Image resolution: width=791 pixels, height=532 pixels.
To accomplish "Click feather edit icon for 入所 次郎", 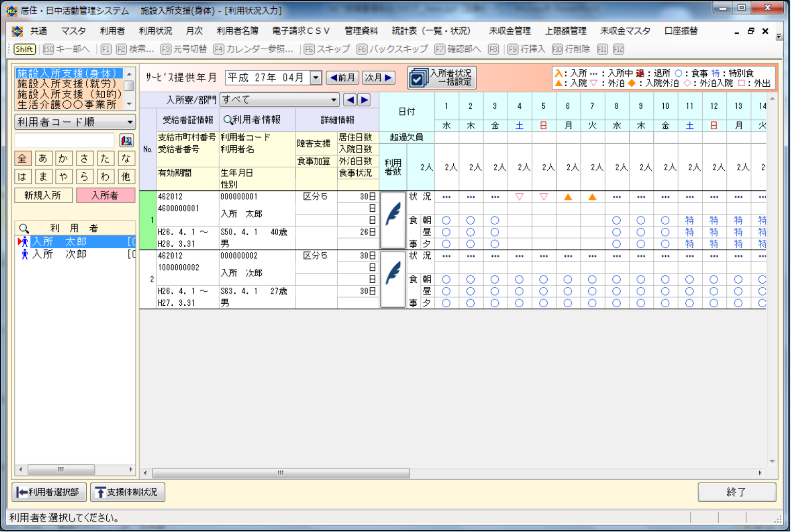I will (393, 279).
